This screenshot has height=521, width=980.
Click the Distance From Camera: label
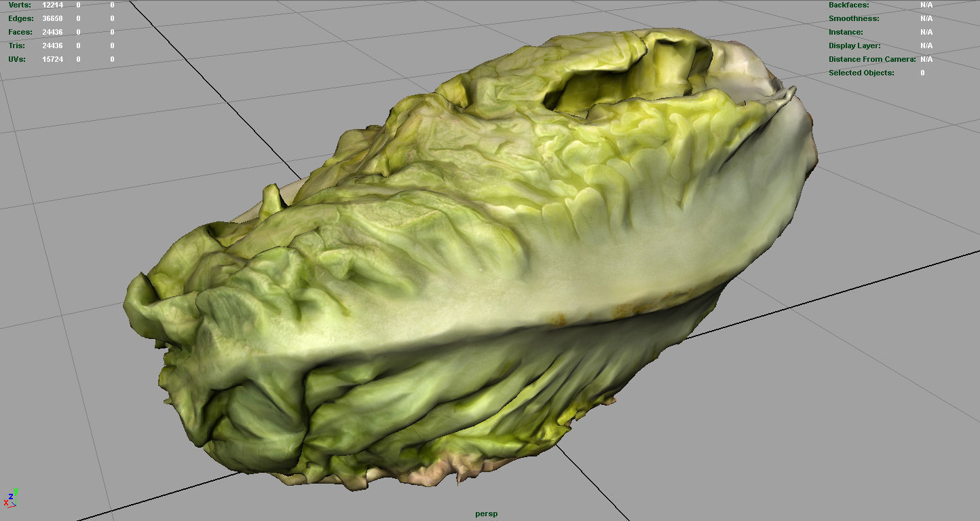point(872,59)
